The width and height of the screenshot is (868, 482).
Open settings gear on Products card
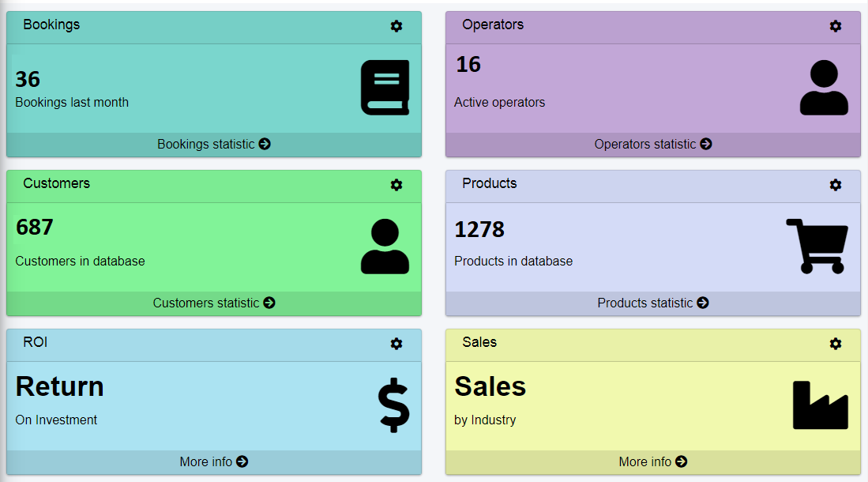[836, 185]
